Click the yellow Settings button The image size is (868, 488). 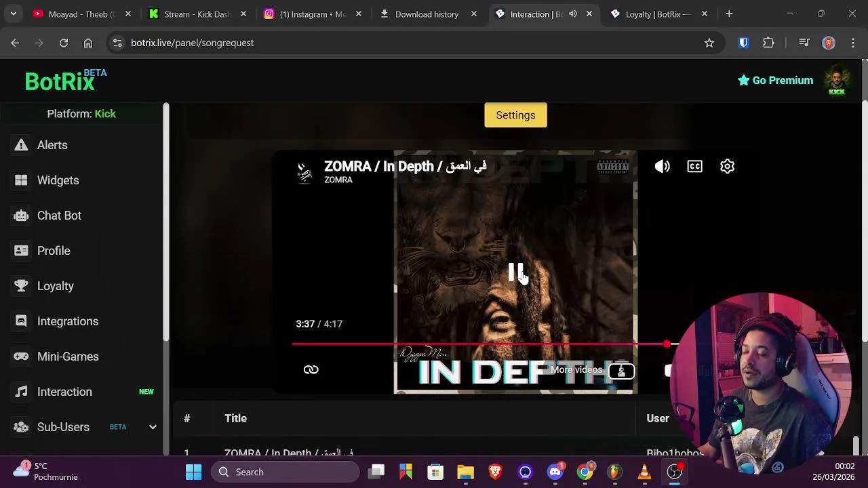pos(515,115)
